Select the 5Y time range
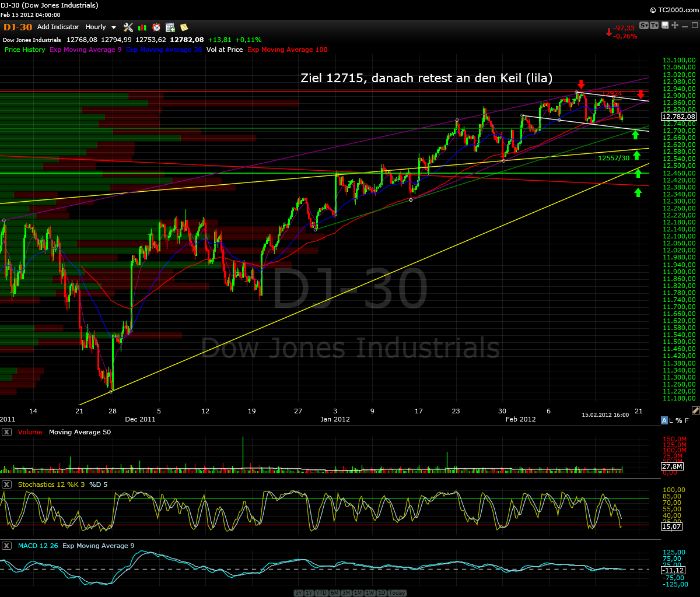 click(x=299, y=593)
